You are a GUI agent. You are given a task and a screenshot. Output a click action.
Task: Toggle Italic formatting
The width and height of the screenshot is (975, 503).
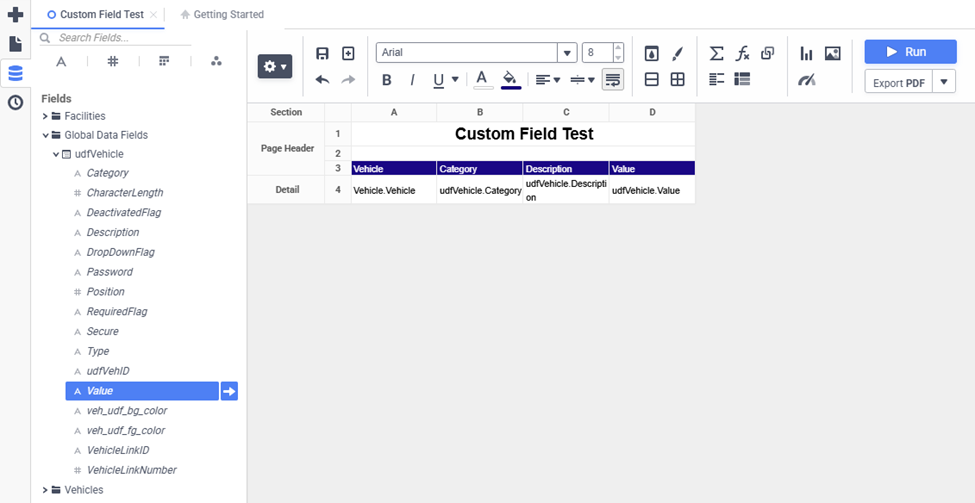click(x=412, y=80)
